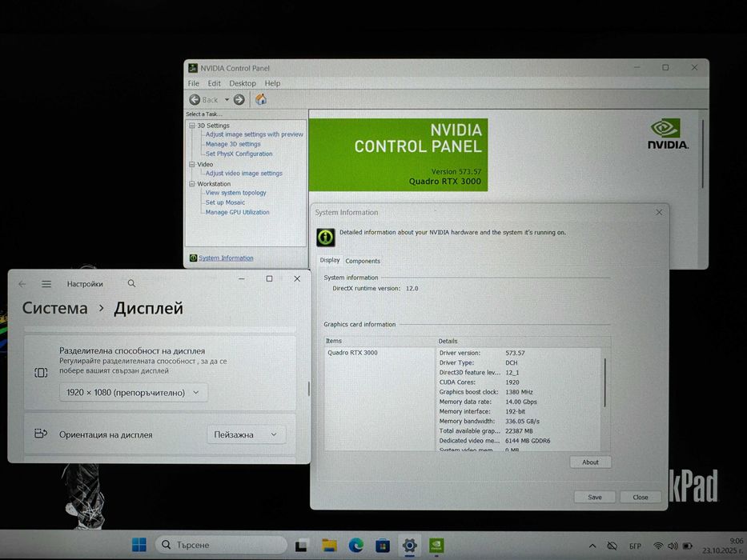Select Manage 3D settings
Screen dimensions: 747x560
(233, 144)
